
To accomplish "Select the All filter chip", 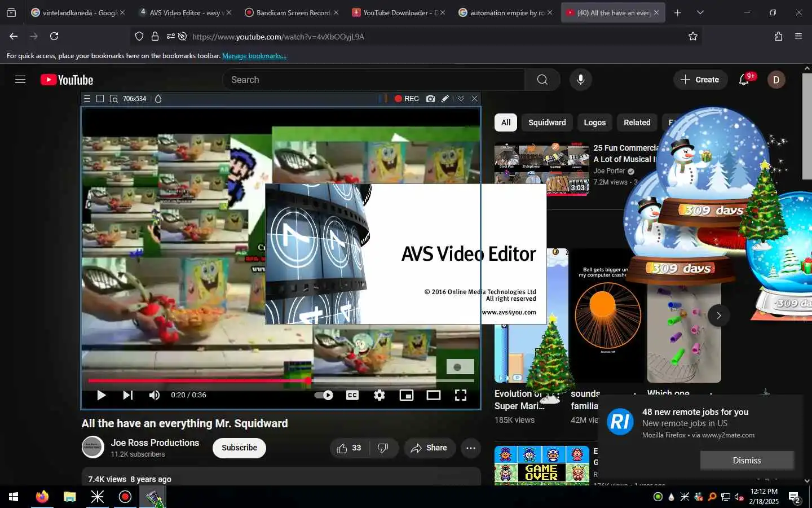I will 506,122.
